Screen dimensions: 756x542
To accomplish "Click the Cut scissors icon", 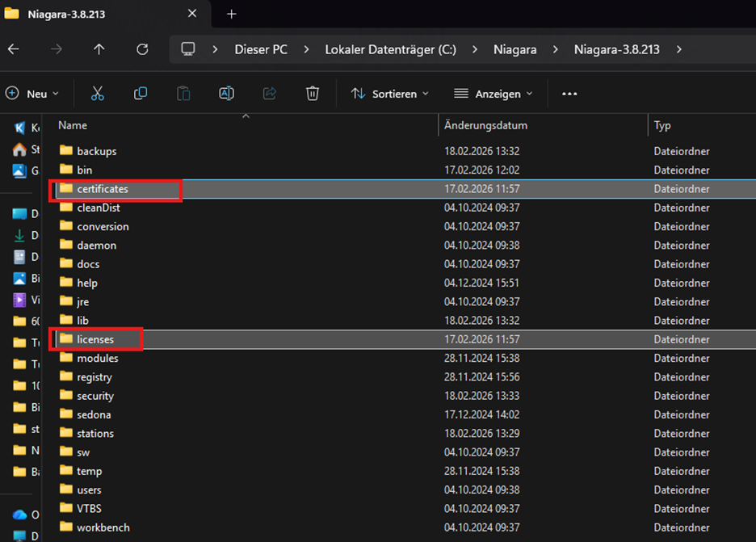I will point(98,94).
